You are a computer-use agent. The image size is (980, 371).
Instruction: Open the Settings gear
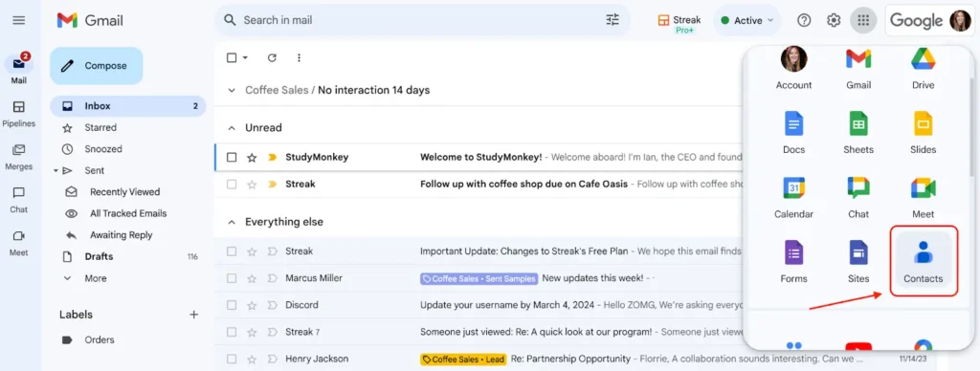pos(834,21)
